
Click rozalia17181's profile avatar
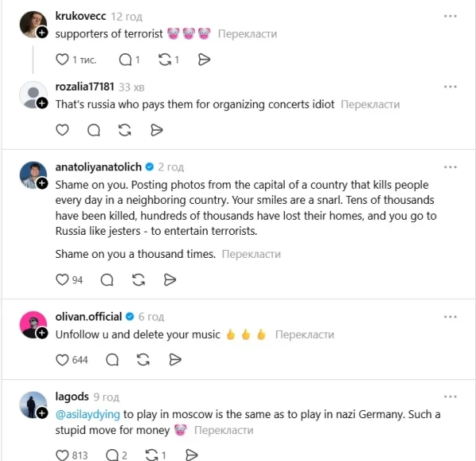[33, 95]
